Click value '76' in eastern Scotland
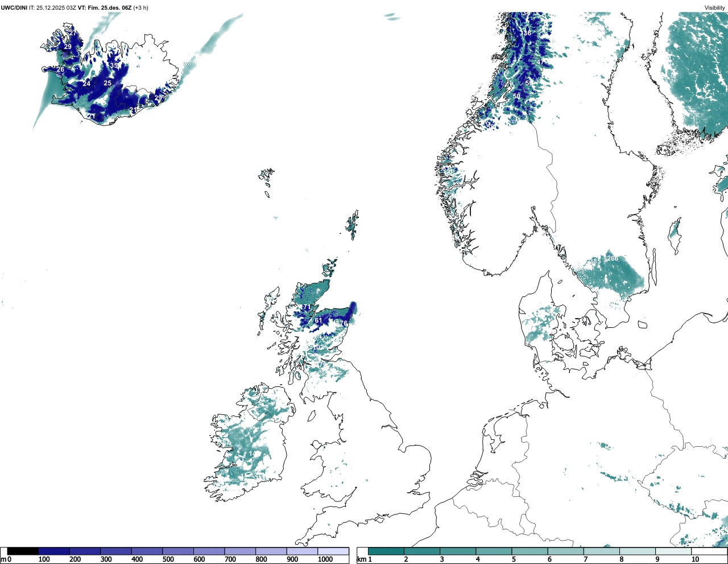728x564 pixels. [x=344, y=324]
